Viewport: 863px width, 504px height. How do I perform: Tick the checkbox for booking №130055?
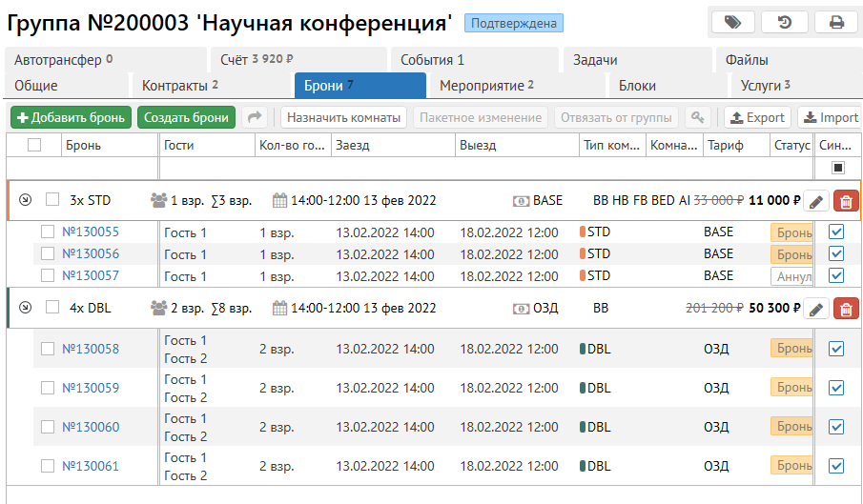point(48,232)
